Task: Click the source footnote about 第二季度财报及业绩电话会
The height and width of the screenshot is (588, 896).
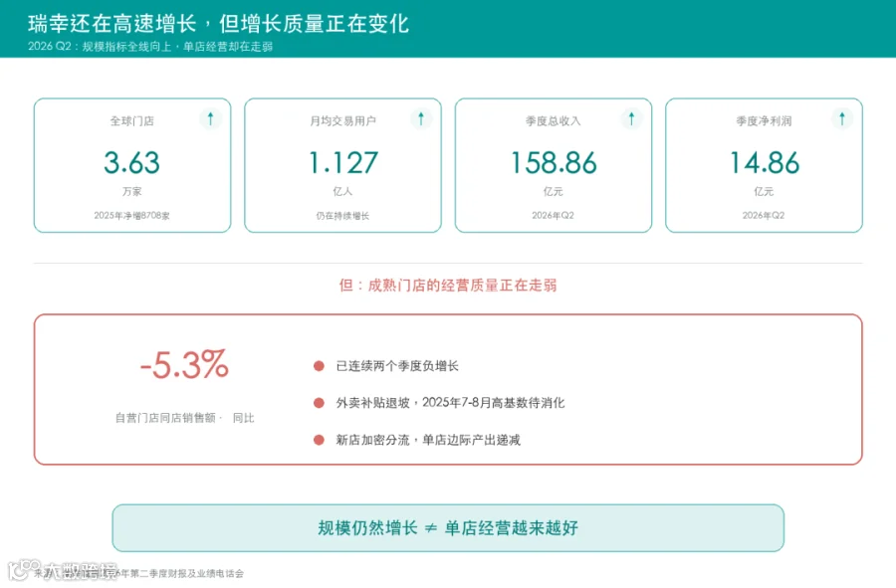Action: click(x=138, y=573)
